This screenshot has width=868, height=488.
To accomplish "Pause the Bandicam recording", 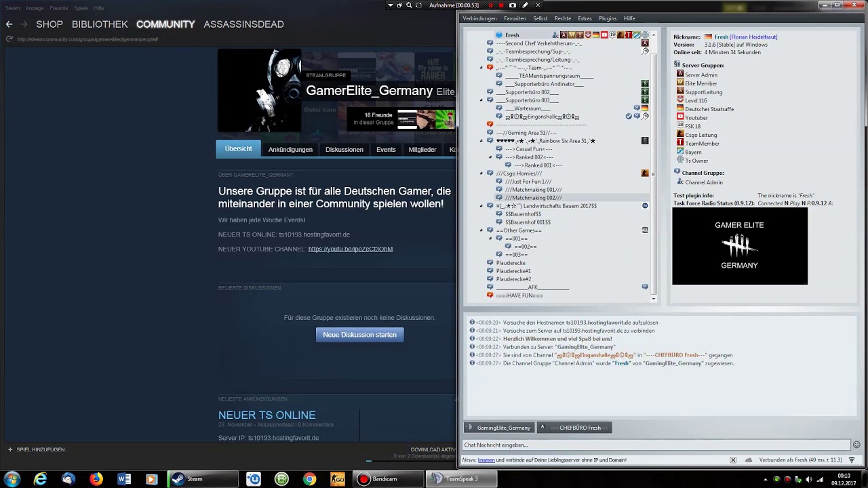I will tap(490, 5).
